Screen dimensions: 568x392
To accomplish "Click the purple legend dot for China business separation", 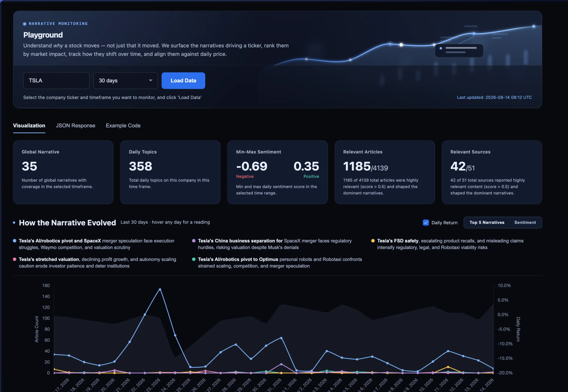I will [x=194, y=241].
